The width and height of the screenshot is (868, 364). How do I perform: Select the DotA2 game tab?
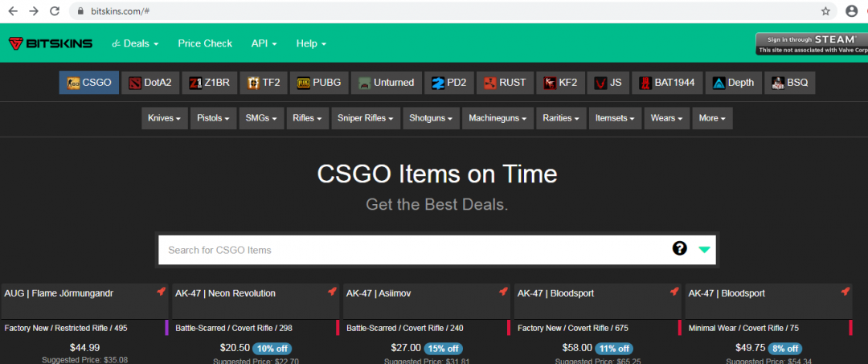(150, 83)
